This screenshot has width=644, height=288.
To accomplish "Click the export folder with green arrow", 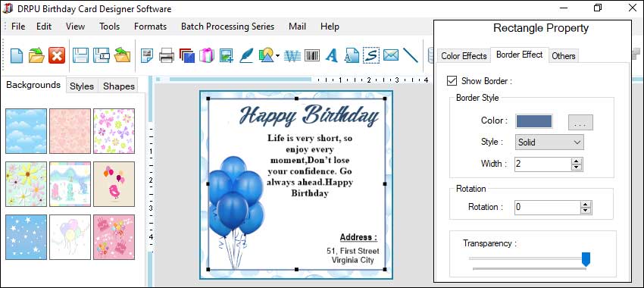I will pos(122,55).
